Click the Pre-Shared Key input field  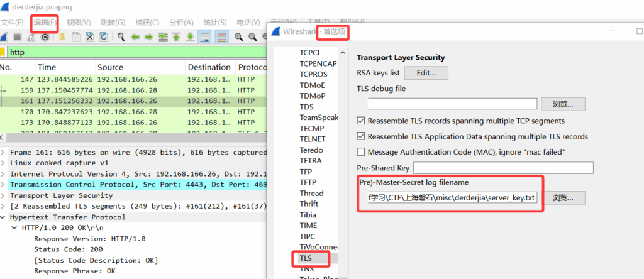503,168
